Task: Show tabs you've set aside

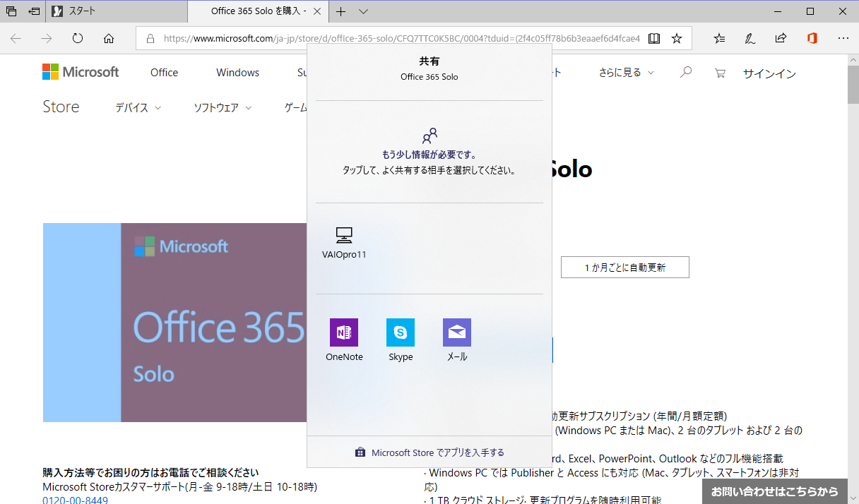Action: [11, 11]
